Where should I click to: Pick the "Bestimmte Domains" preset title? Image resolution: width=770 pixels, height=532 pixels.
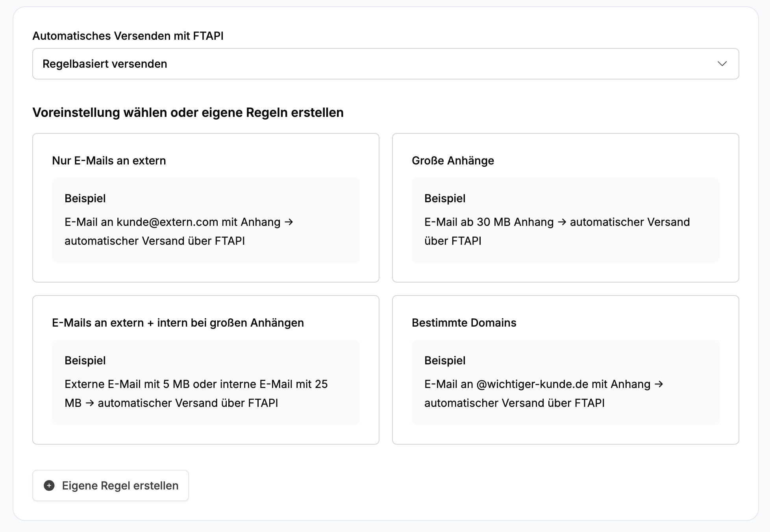[x=464, y=323]
